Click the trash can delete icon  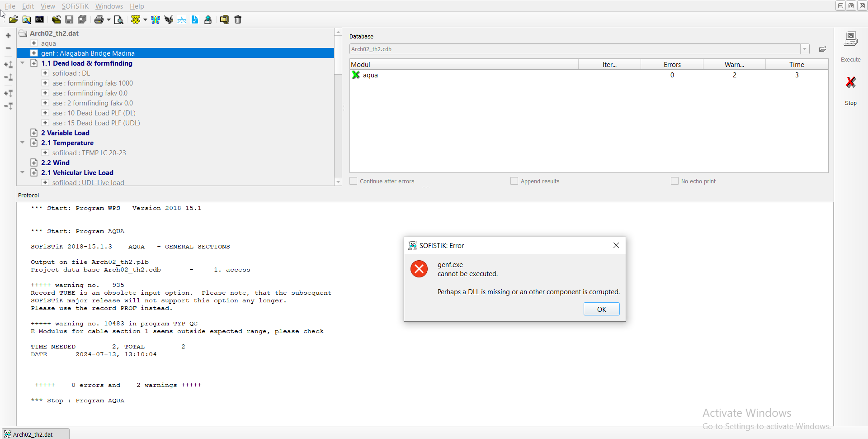pos(238,19)
